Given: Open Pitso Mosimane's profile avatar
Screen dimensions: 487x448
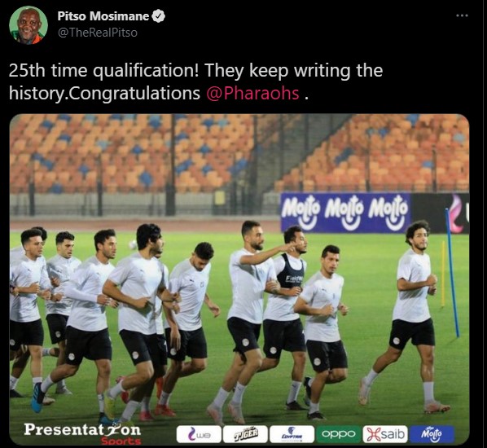Looking at the screenshot, I should [29, 25].
